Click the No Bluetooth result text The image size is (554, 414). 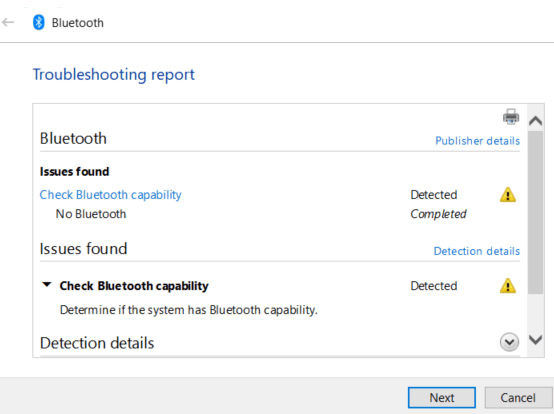[x=91, y=214]
